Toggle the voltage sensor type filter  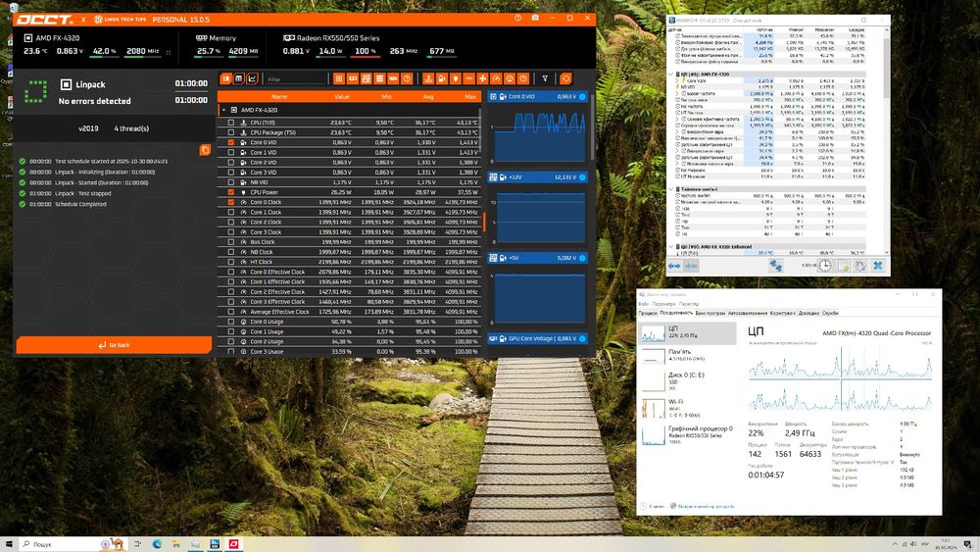442,78
